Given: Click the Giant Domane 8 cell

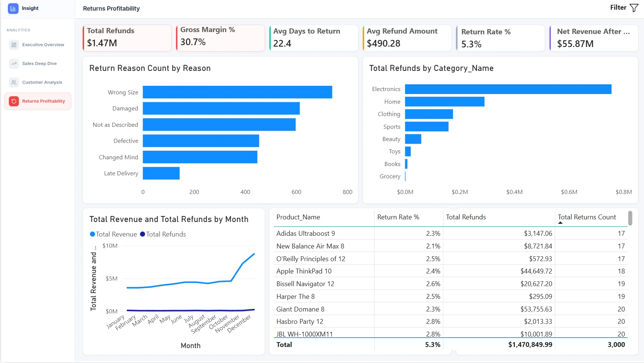Looking at the screenshot, I should [x=300, y=309].
